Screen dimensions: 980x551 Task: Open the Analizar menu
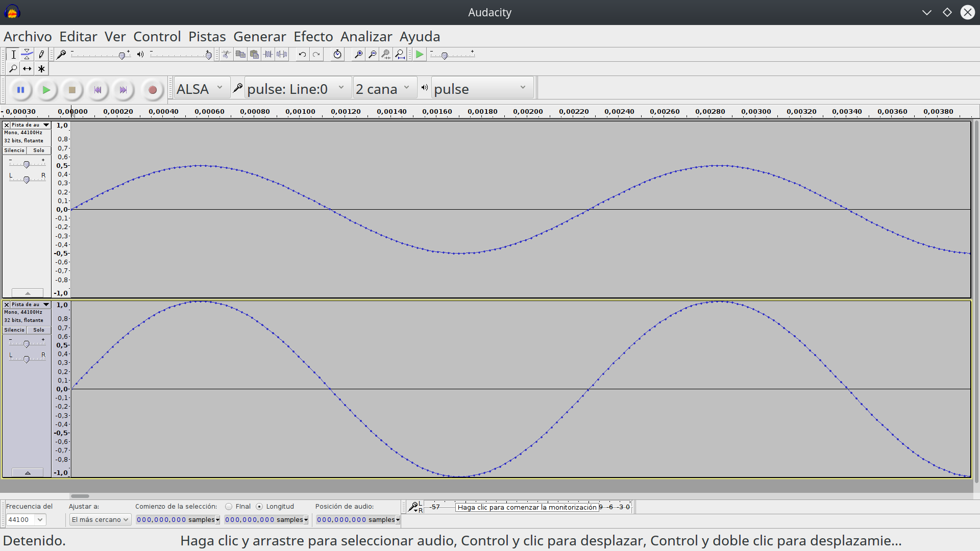(366, 37)
